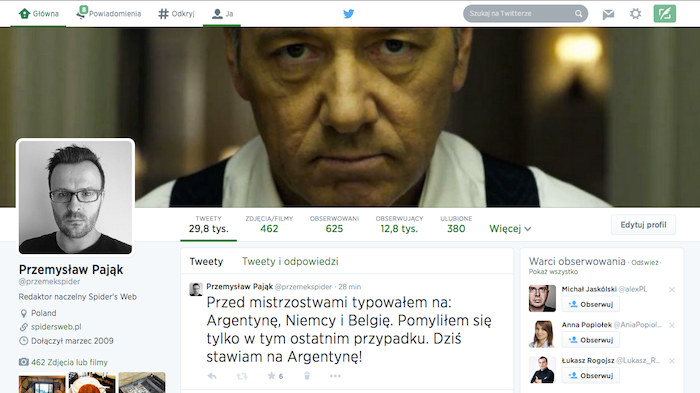Click Michał Jaskólski avatar
Image resolution: width=700 pixels, height=393 pixels.
click(542, 298)
